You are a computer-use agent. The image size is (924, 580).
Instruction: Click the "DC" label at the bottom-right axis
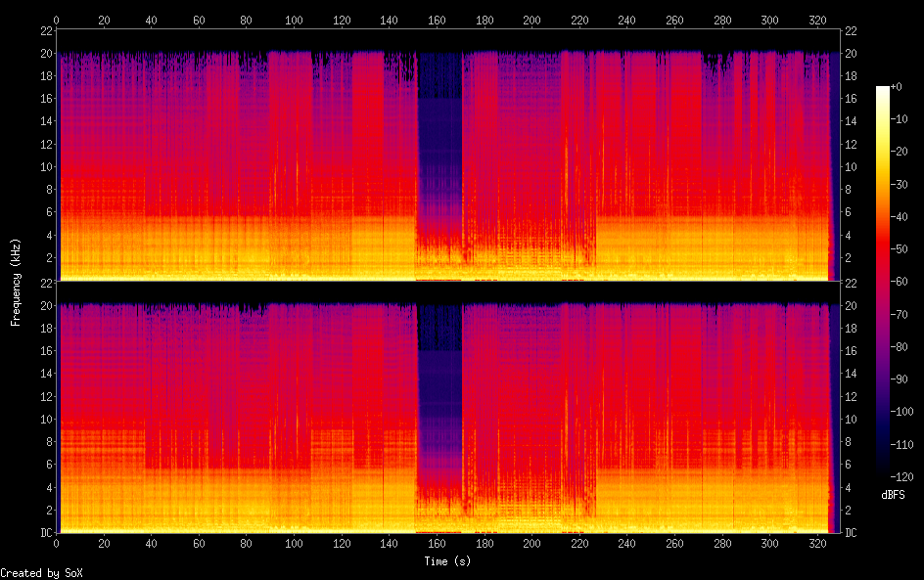[x=850, y=533]
